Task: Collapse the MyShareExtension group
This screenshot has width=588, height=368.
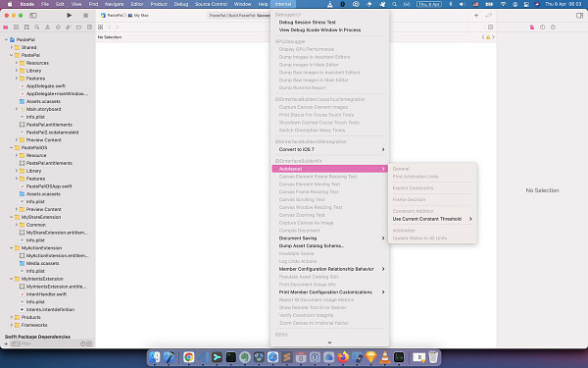Action: (x=12, y=217)
